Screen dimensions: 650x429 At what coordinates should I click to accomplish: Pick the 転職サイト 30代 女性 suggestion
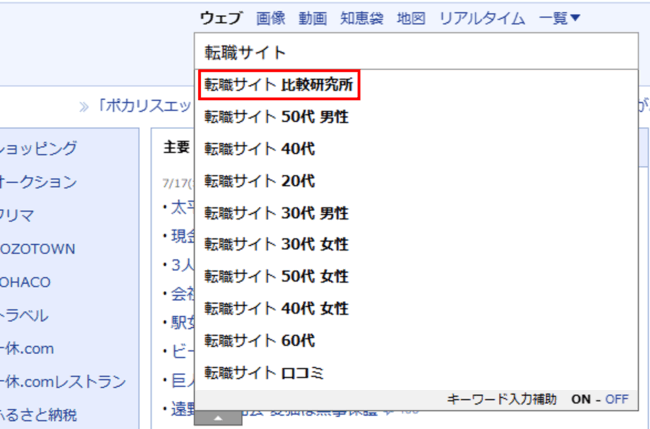coord(276,245)
